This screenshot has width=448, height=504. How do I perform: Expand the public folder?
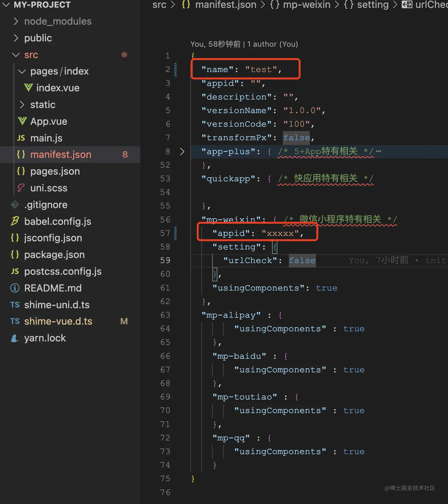(x=16, y=38)
